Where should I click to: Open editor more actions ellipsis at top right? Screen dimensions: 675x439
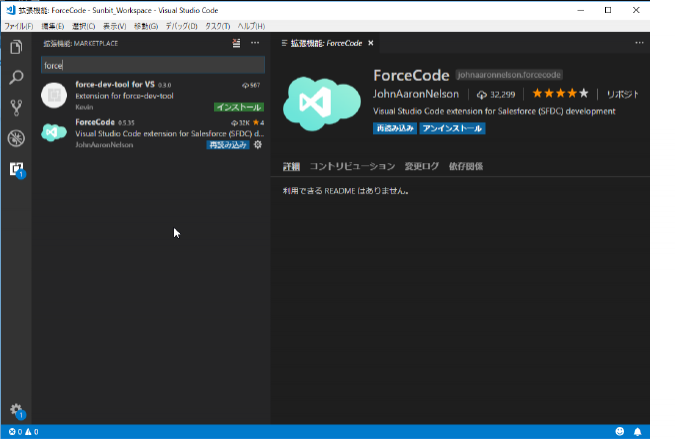tap(639, 43)
